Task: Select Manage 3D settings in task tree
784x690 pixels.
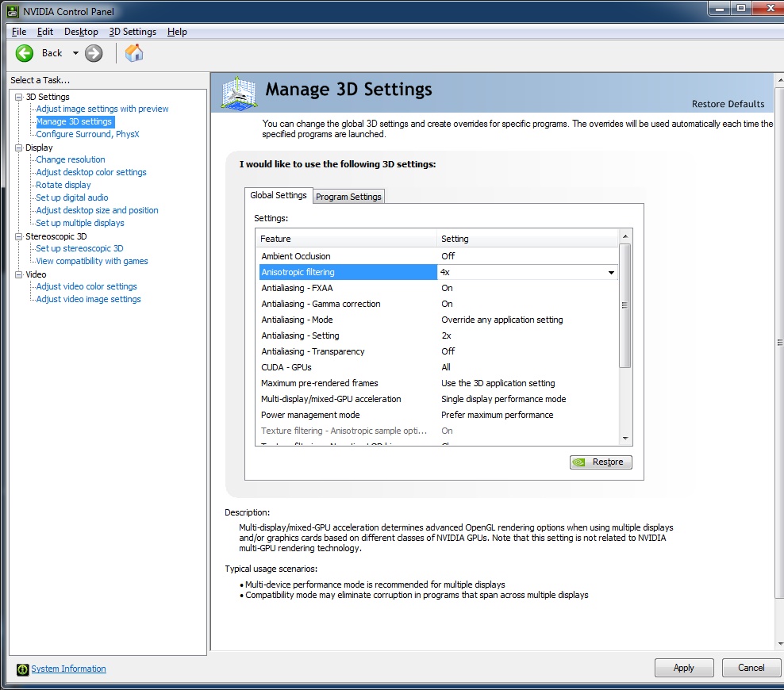Action: tap(74, 121)
